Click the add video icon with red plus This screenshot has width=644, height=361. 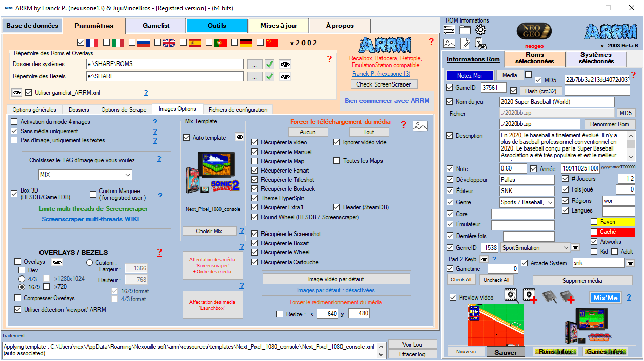530,295
